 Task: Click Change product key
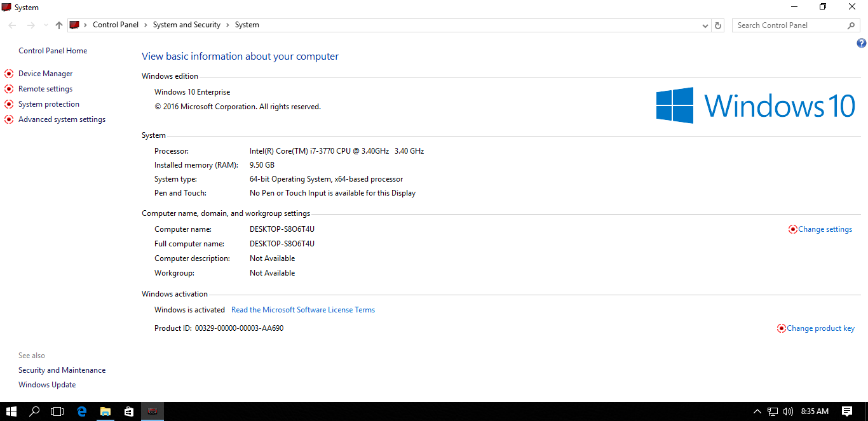(820, 328)
